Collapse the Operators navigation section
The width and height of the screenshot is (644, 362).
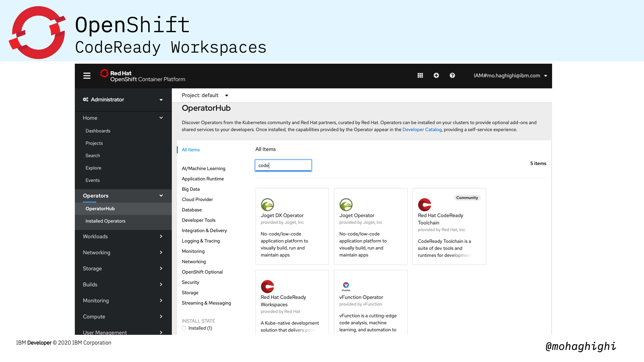(123, 196)
